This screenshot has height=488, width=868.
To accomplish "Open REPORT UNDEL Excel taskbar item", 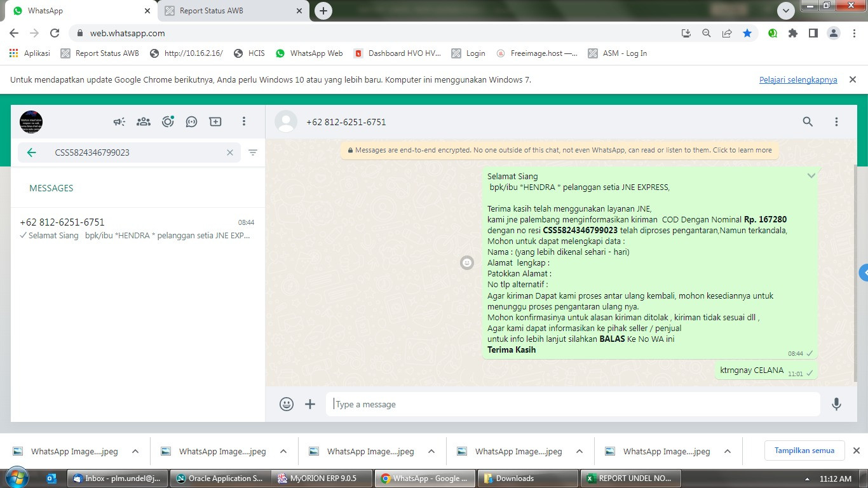I will coord(630,478).
